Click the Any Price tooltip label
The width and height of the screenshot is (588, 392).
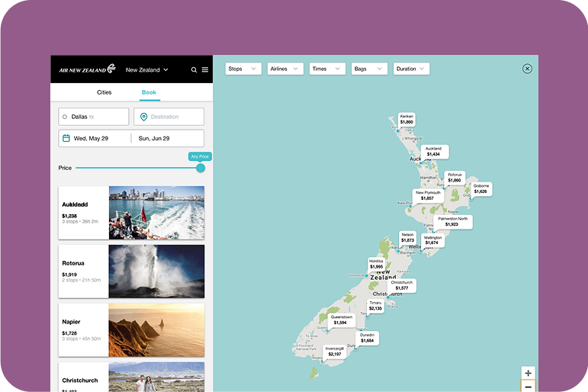(200, 156)
